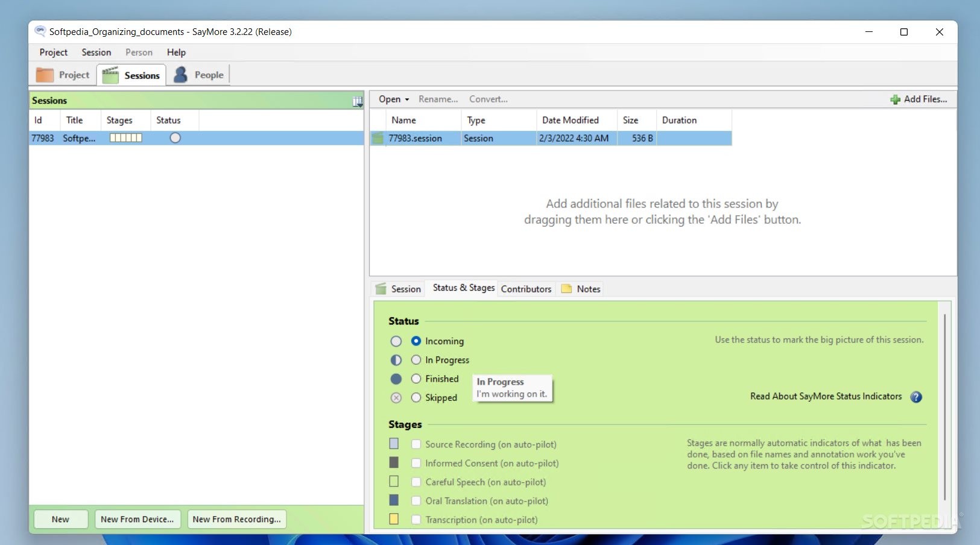
Task: Click the blue Oral Translation color swatch
Action: click(394, 500)
